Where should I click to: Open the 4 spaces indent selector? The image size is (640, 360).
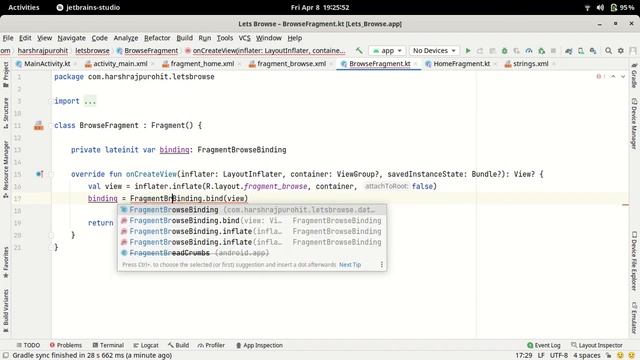pos(587,356)
